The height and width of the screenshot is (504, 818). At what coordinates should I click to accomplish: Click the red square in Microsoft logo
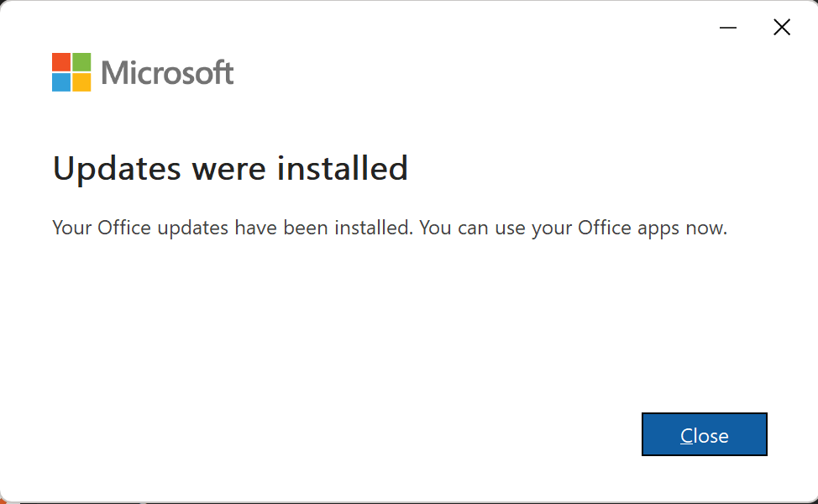(61, 62)
